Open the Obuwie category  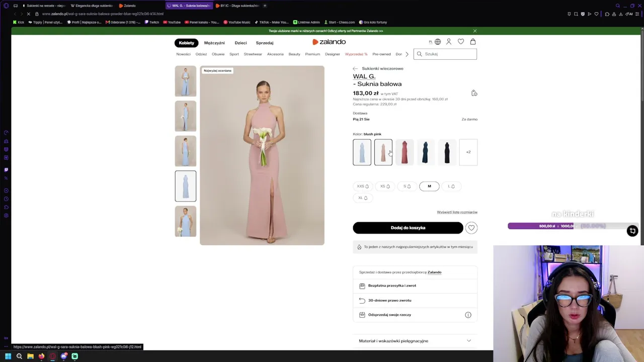218,54
